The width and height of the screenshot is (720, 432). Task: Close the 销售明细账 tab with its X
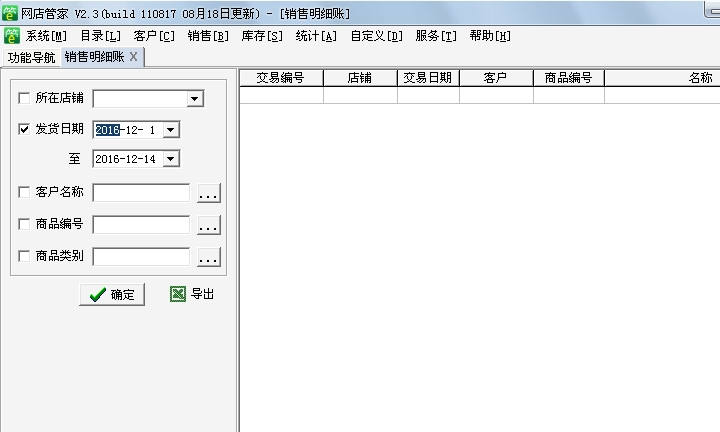coord(133,56)
